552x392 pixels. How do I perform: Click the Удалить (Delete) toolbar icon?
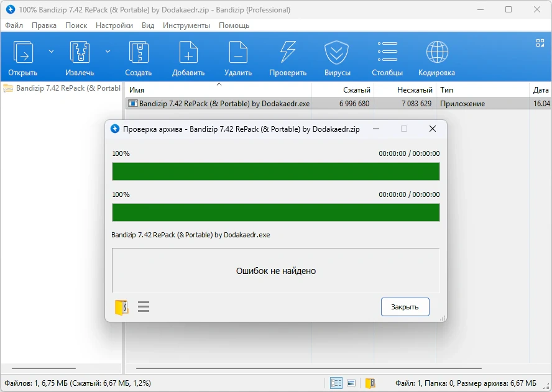238,52
